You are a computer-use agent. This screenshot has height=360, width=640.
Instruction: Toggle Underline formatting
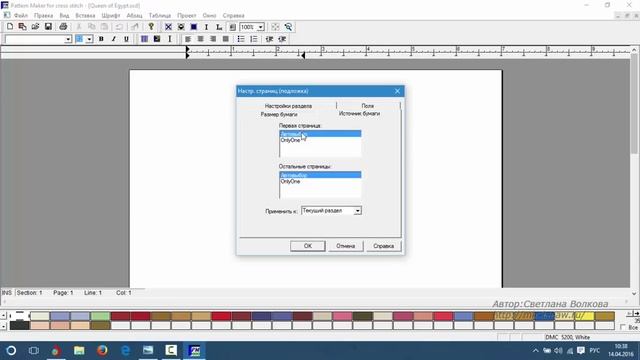pyautogui.click(x=126, y=39)
